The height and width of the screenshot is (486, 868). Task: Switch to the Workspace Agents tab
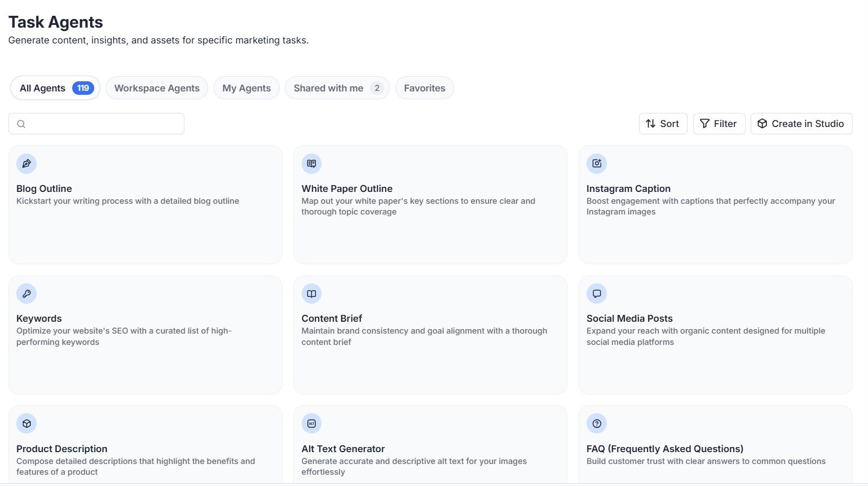pos(157,88)
